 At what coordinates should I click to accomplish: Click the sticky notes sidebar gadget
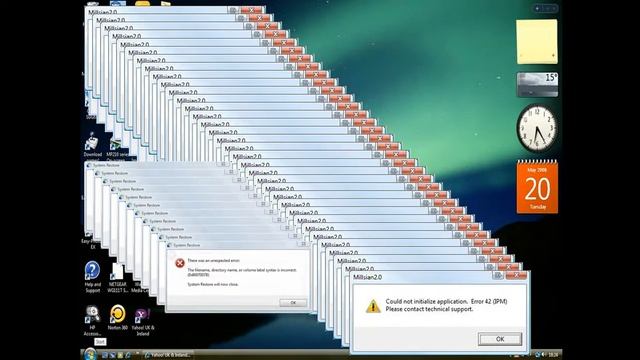coord(536,42)
